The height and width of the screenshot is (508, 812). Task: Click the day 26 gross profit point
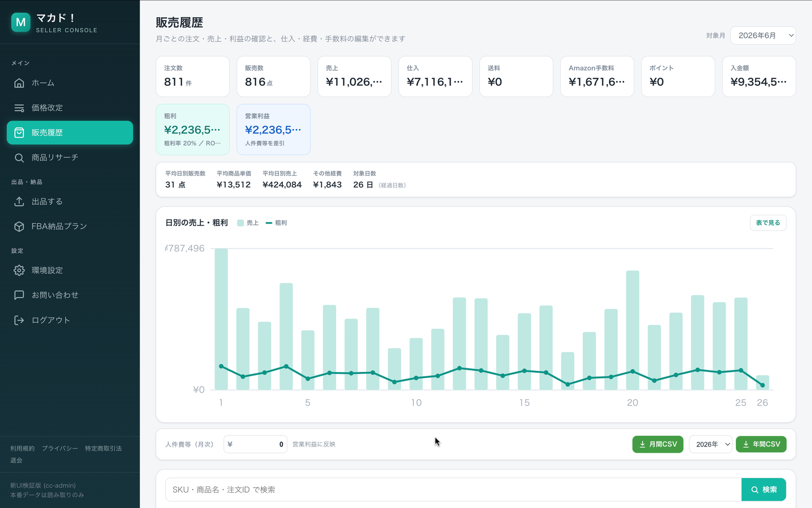click(x=762, y=386)
